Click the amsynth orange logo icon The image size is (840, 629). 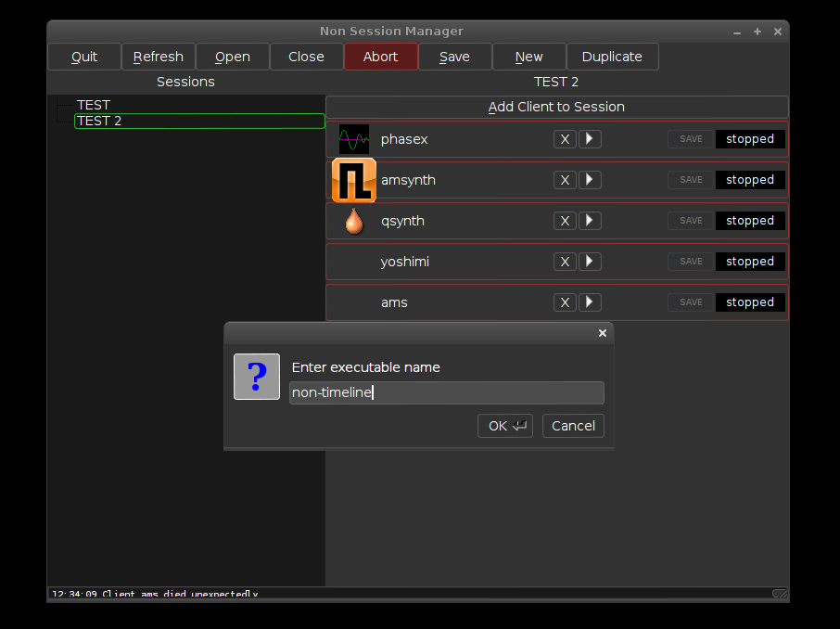(x=354, y=180)
